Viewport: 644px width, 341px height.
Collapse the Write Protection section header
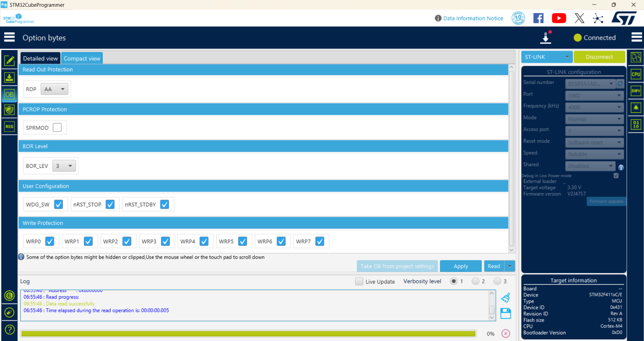[x=263, y=223]
